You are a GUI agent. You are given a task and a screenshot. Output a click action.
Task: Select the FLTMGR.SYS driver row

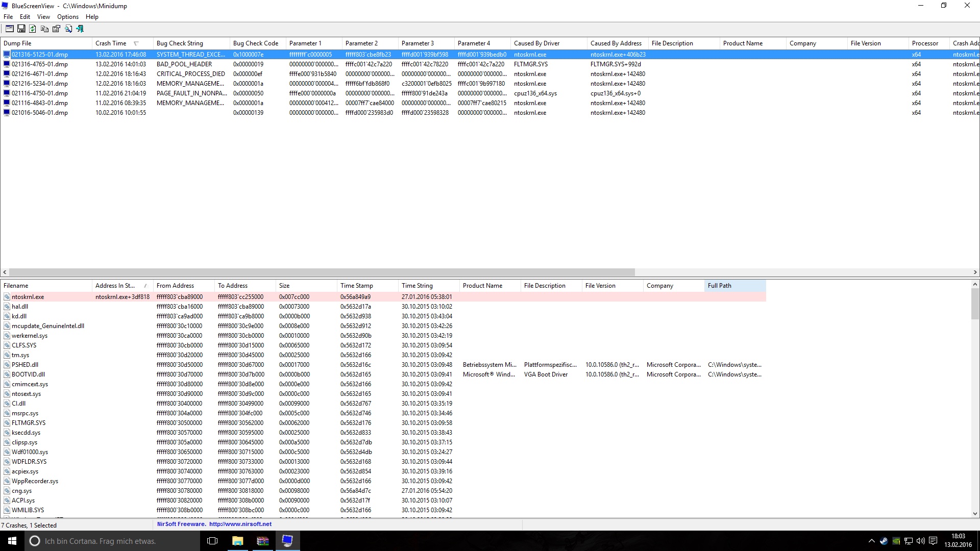(29, 423)
